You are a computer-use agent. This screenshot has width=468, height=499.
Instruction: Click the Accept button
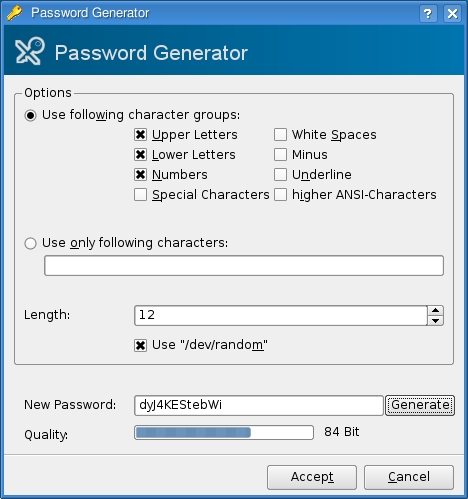coord(312,477)
